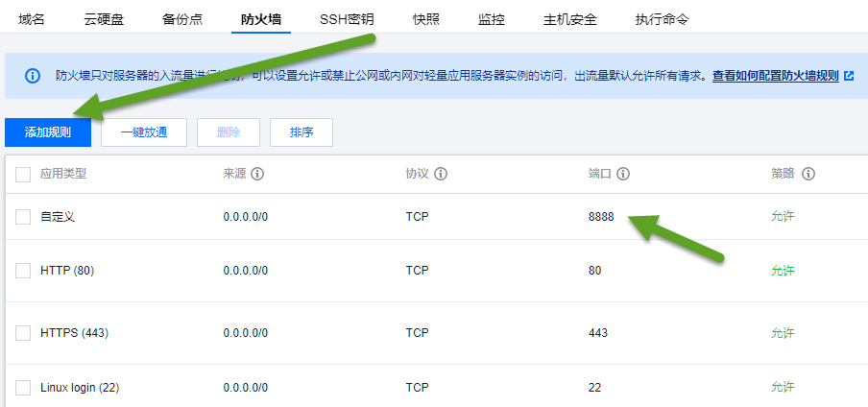Click the HTTPS (443) application type text
868x407 pixels.
(x=74, y=333)
